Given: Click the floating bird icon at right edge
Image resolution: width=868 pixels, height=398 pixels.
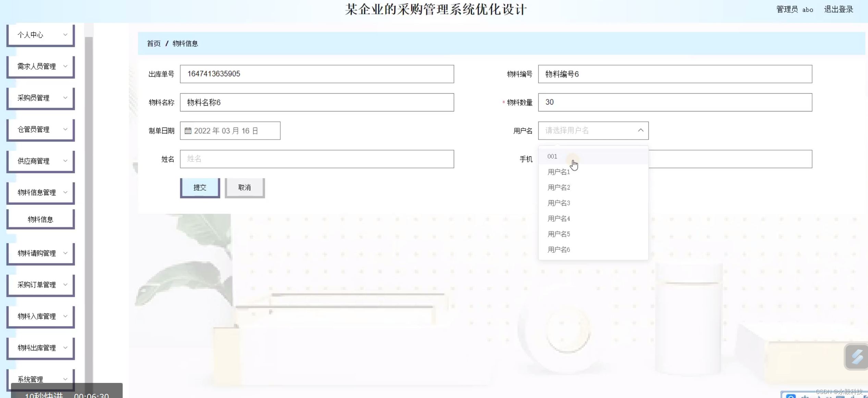Looking at the screenshot, I should [856, 357].
